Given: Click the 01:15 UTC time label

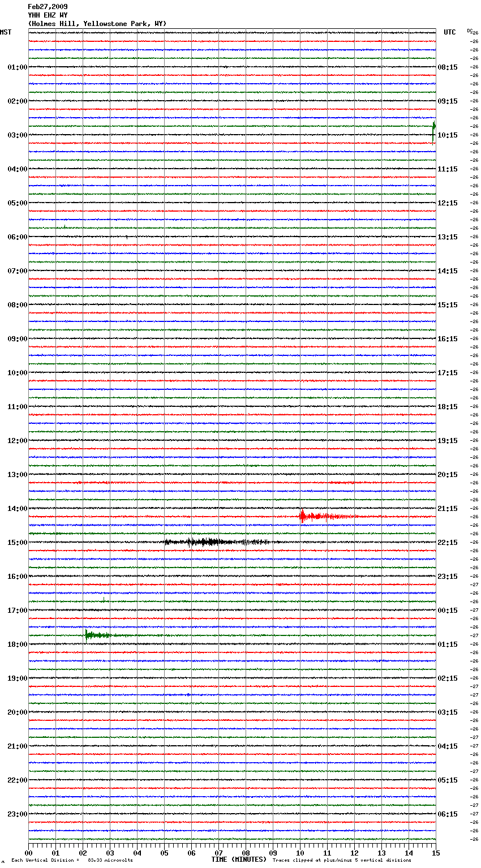Looking at the screenshot, I should (448, 644).
